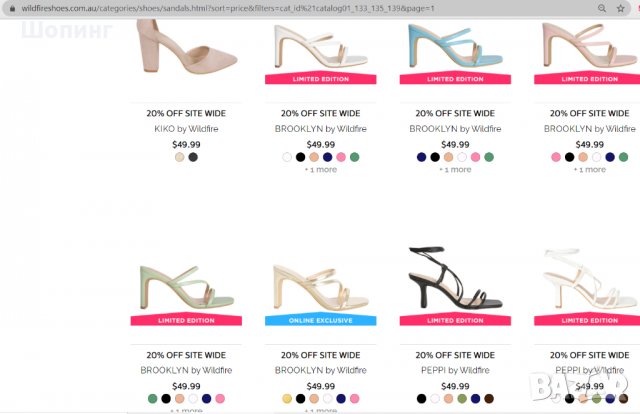Click the Online Exclusive banner on gold sandal
This screenshot has height=414, width=640.
pyautogui.click(x=321, y=320)
